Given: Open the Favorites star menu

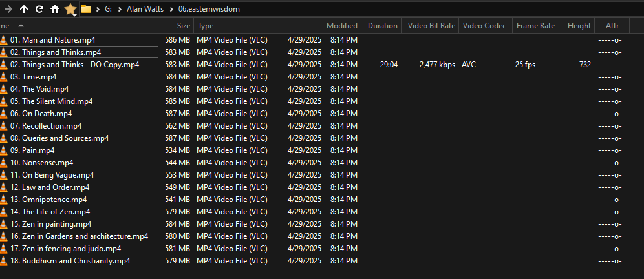Looking at the screenshot, I should [x=70, y=9].
